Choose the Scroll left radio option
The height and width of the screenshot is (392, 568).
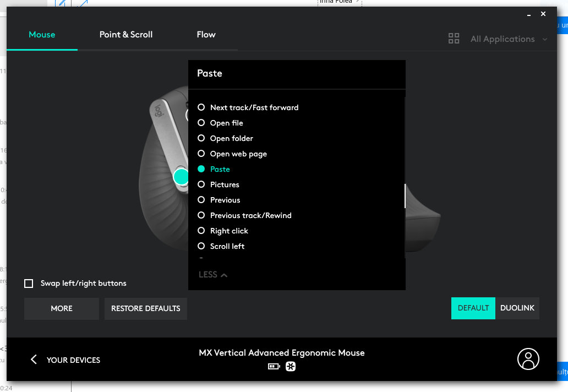[201, 246]
